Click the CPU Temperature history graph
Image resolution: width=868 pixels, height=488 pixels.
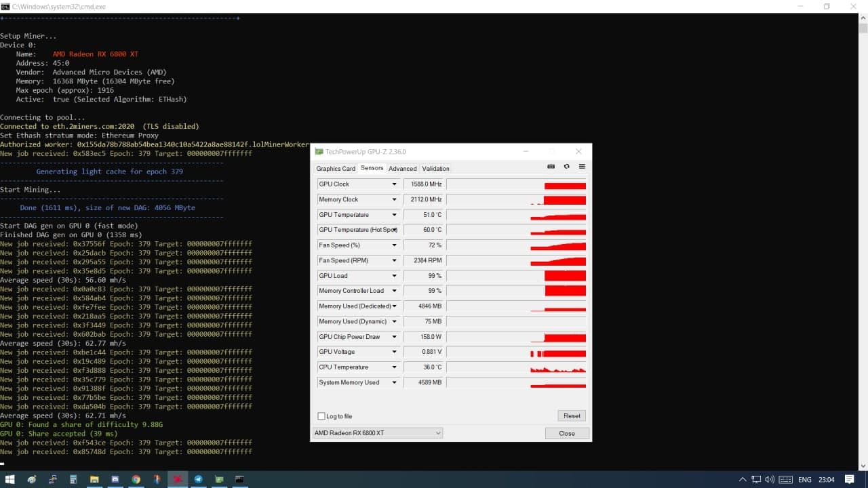click(516, 367)
